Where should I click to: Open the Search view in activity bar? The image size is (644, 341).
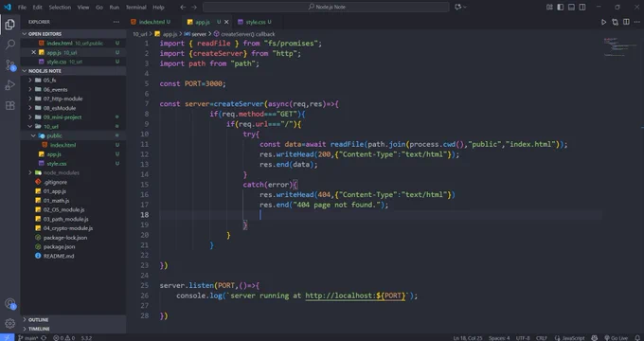click(x=9, y=45)
